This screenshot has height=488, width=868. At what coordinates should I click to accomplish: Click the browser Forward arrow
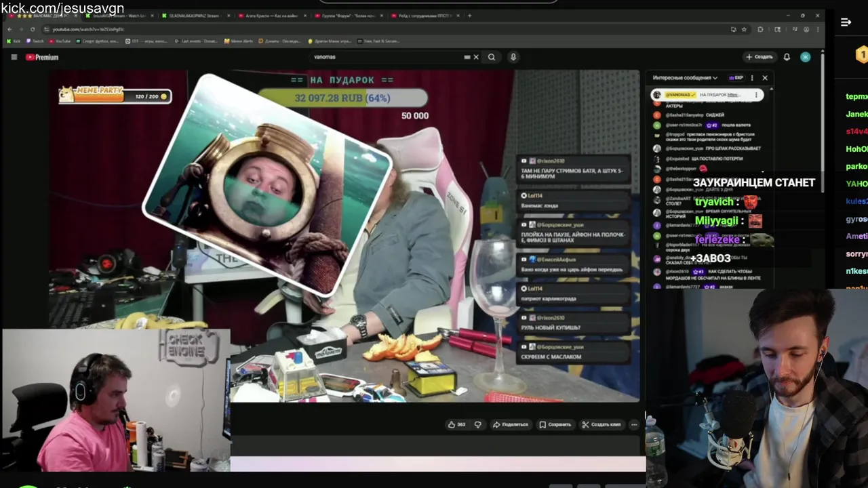point(21,29)
